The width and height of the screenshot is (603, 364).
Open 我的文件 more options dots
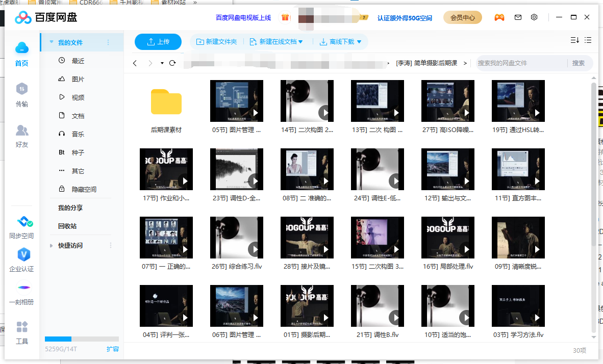click(x=108, y=42)
